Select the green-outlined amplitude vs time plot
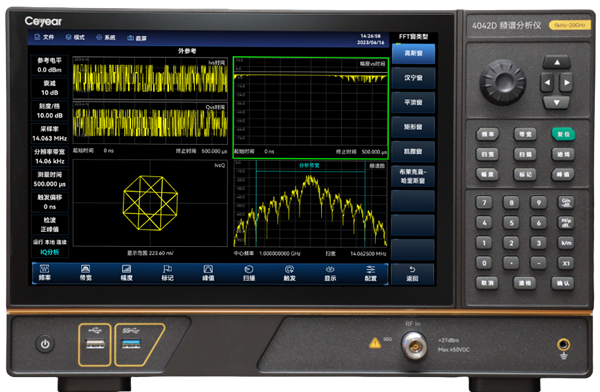The image size is (600, 392). click(311, 108)
